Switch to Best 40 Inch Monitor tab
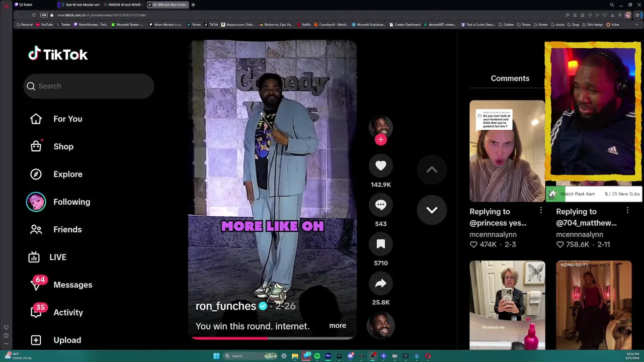644x362 pixels. click(79, 5)
